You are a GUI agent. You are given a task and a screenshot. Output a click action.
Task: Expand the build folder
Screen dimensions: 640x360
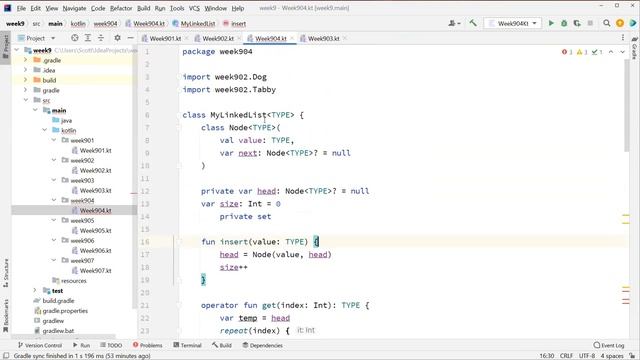[x=25, y=80]
